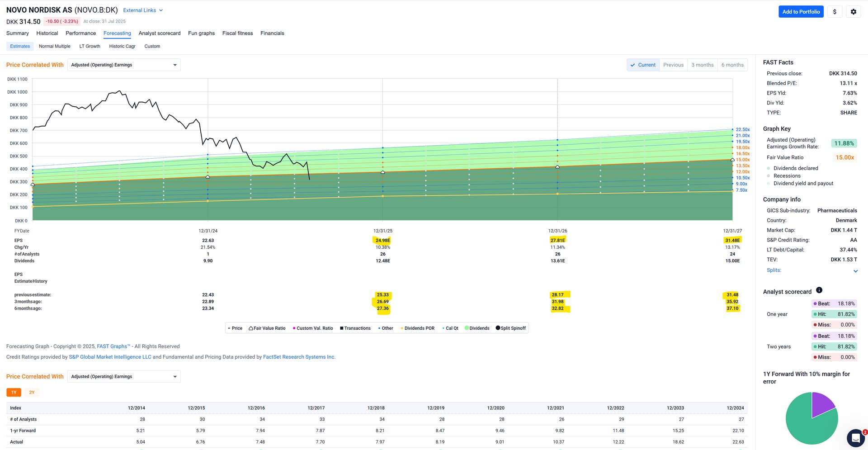Screen dimensions: 868x450
Task: Open the Forecasting tab
Action: tap(117, 33)
